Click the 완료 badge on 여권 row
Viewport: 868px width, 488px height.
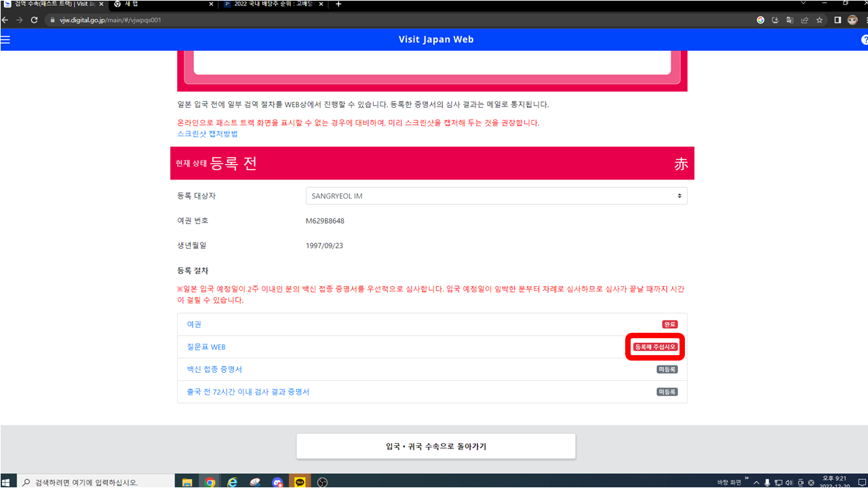point(670,325)
